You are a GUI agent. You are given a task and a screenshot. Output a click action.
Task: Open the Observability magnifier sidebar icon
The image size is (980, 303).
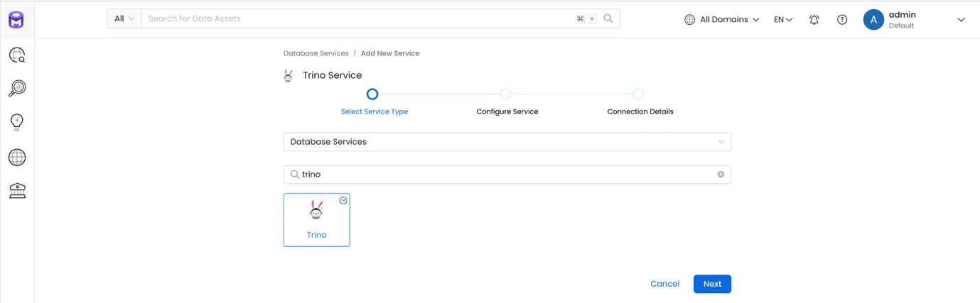tap(17, 89)
